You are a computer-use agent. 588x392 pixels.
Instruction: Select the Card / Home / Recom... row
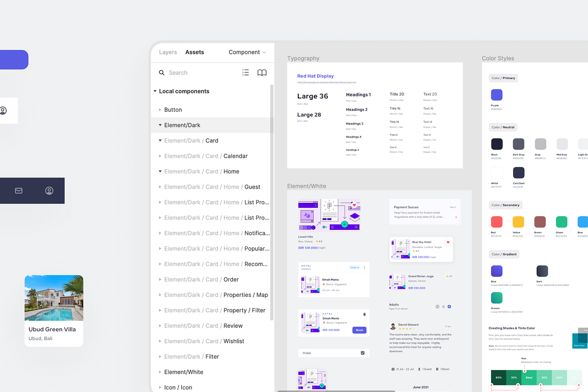coord(213,264)
